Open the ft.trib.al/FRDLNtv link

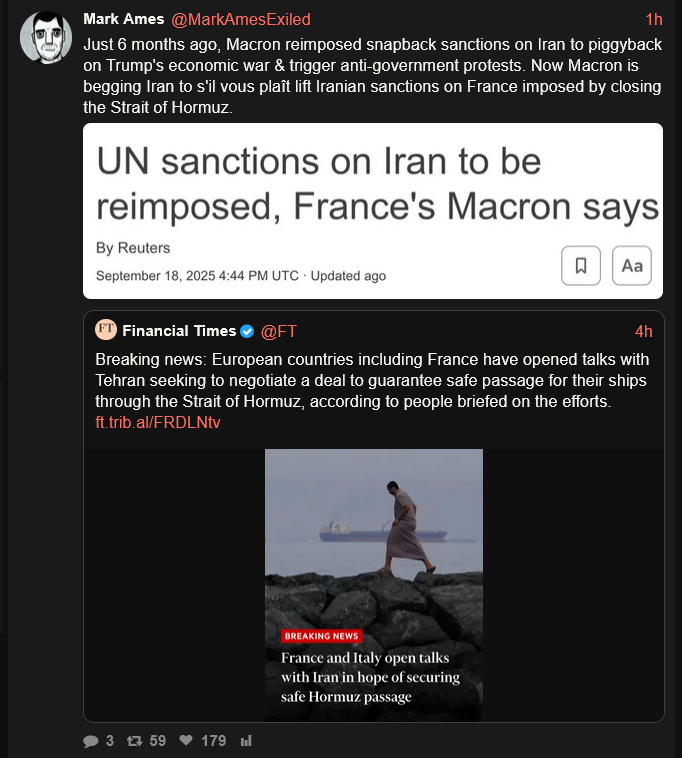(158, 423)
